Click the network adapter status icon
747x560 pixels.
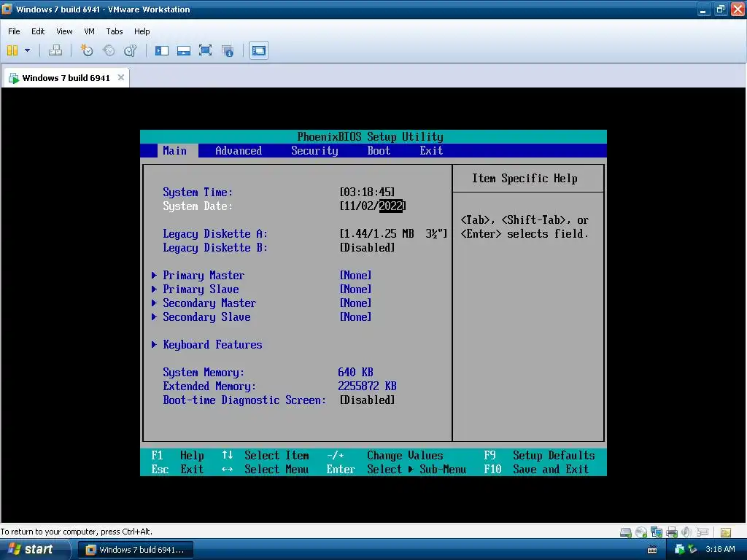pyautogui.click(x=657, y=532)
